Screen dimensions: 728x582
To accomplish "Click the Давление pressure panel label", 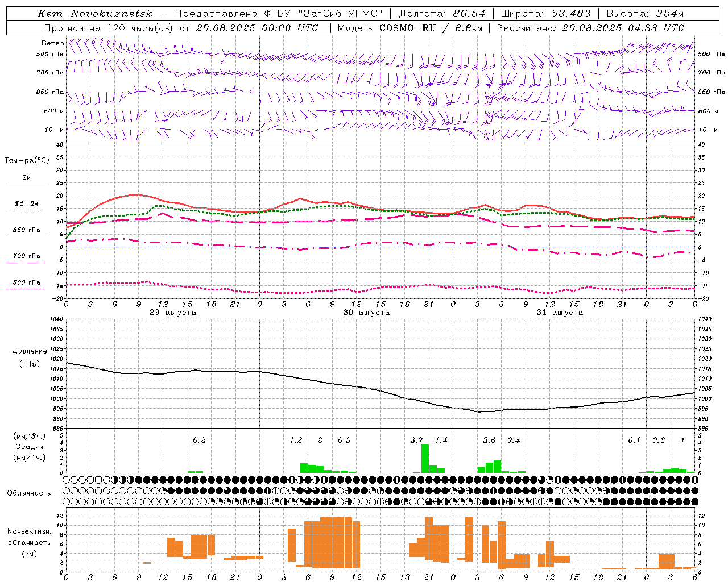I will [30, 351].
